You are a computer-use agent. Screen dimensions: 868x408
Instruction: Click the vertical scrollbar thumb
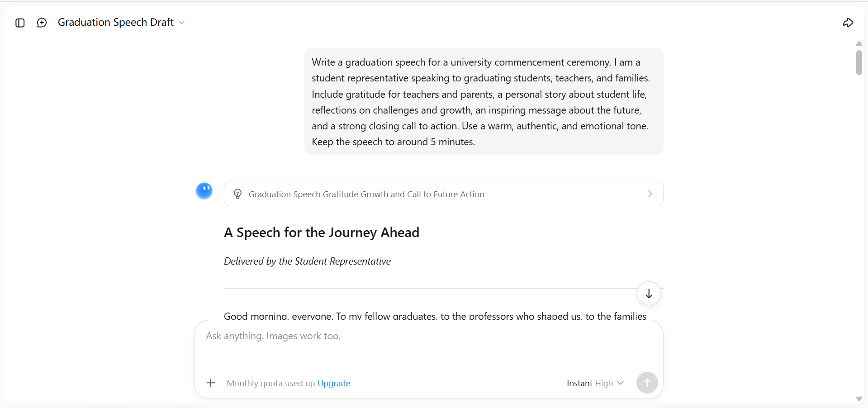(859, 62)
